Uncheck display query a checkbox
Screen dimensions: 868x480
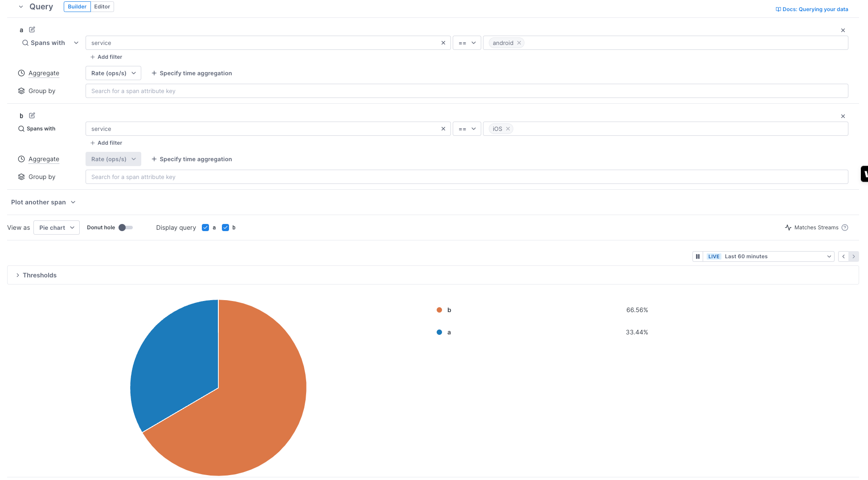coord(205,228)
